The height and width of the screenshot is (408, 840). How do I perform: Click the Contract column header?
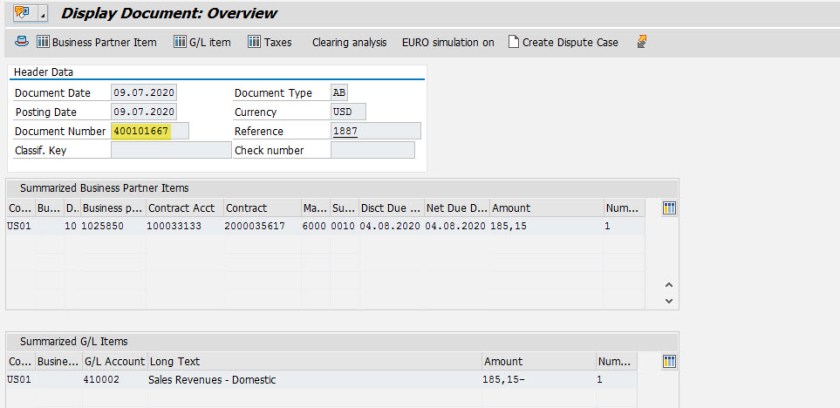262,208
